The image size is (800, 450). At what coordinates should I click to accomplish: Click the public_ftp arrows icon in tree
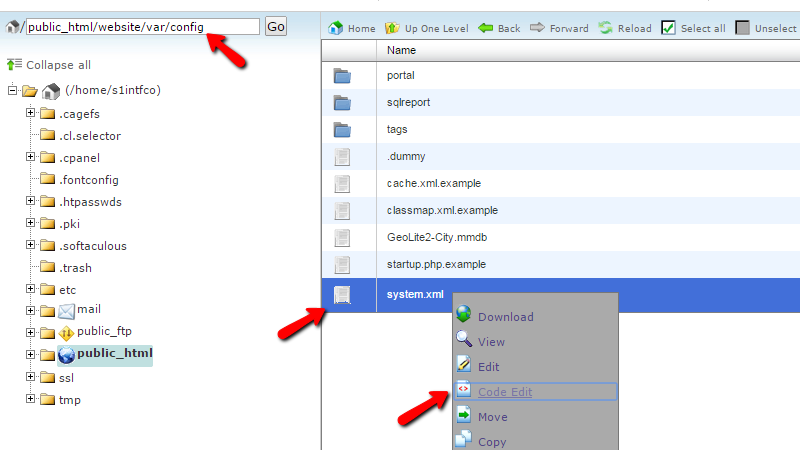[66, 333]
